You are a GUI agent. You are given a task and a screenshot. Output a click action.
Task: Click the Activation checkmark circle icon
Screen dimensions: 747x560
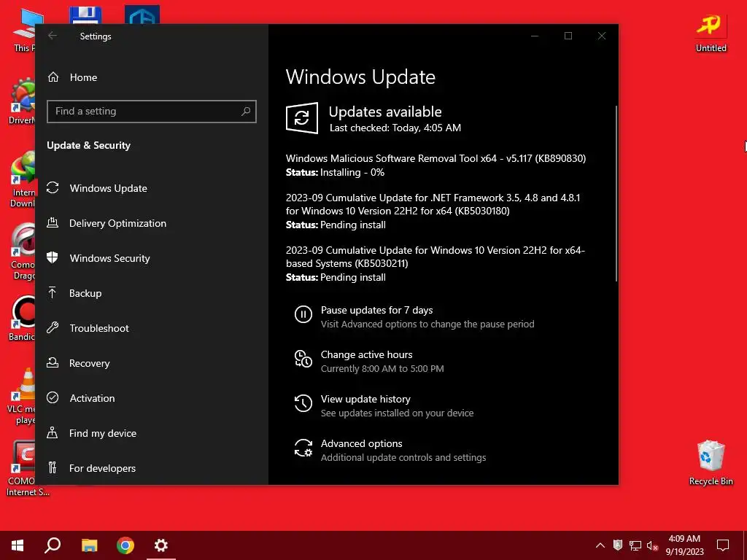click(x=53, y=397)
